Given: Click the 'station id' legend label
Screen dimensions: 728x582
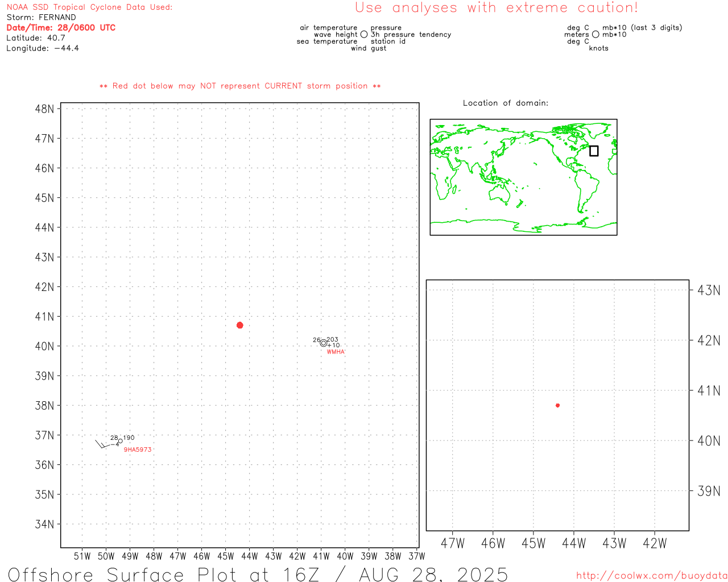Looking at the screenshot, I should (388, 41).
